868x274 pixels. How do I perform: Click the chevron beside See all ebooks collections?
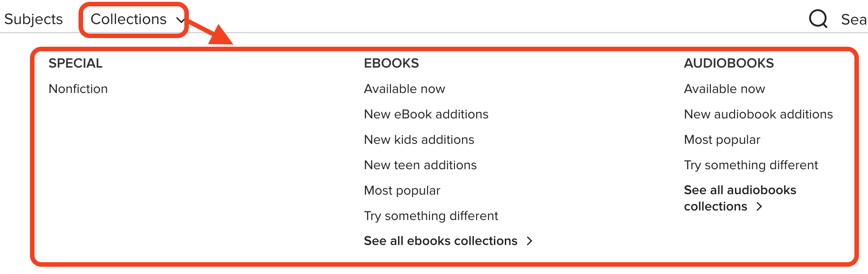[x=529, y=241]
